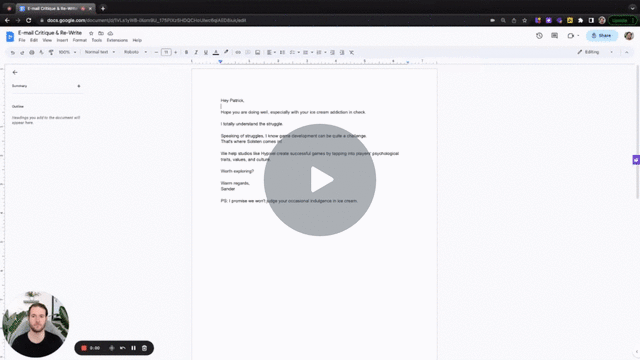
Task: Select the Paint format roller icon
Action: coord(51,52)
